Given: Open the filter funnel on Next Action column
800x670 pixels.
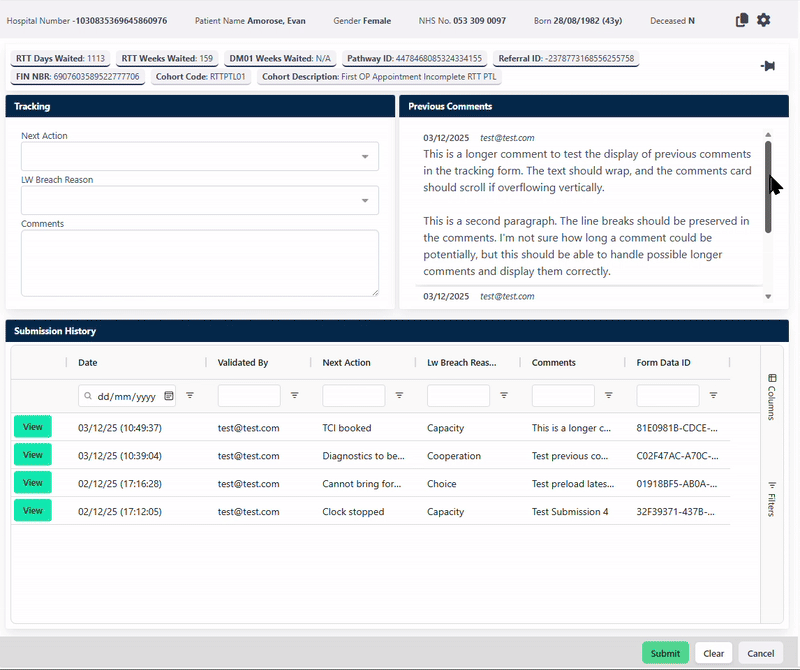Looking at the screenshot, I should [x=399, y=396].
